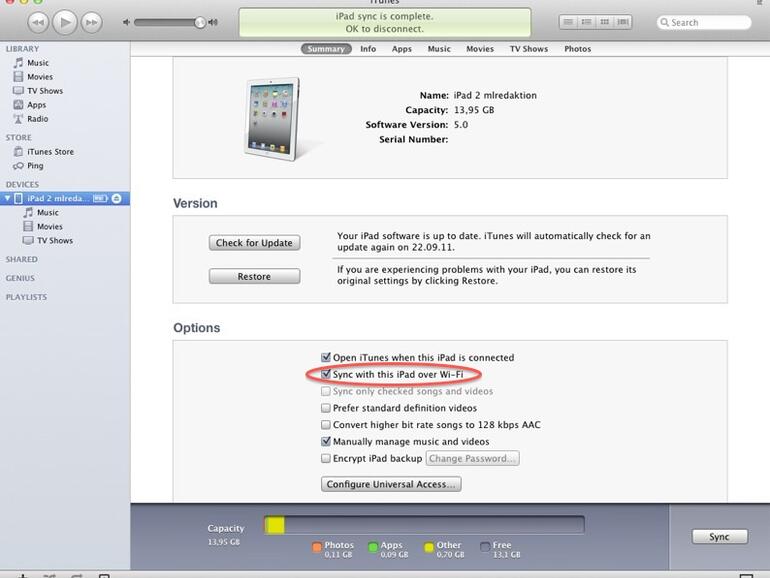Click the orange Photos legend swatch
Screen dimensions: 770x578
317,547
